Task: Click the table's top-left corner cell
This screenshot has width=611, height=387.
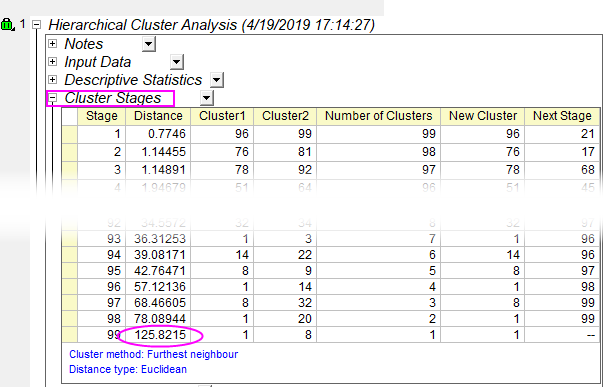Action: (x=70, y=116)
